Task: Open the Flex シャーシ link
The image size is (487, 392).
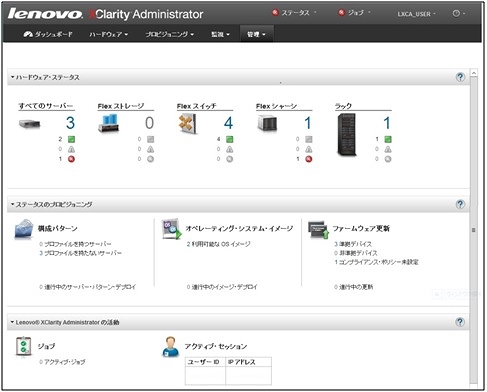Action: click(276, 106)
